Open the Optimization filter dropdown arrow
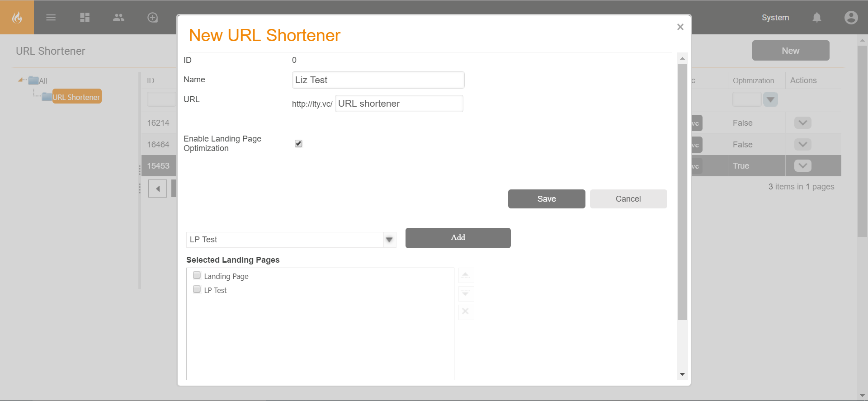 click(770, 99)
